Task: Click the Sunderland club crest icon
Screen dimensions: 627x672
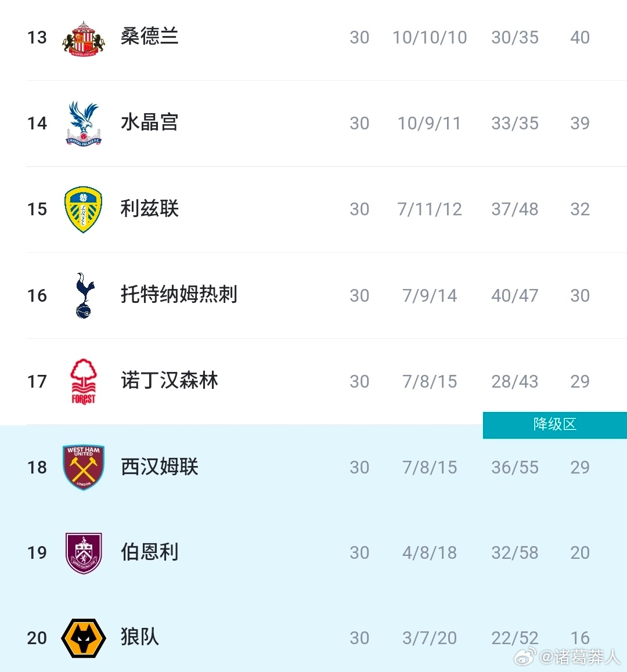Action: click(83, 37)
